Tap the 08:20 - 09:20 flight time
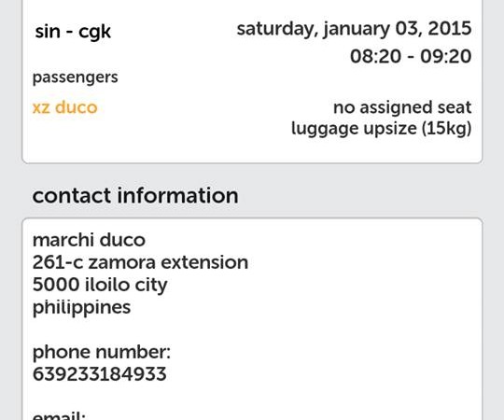The width and height of the screenshot is (504, 420). click(x=411, y=56)
